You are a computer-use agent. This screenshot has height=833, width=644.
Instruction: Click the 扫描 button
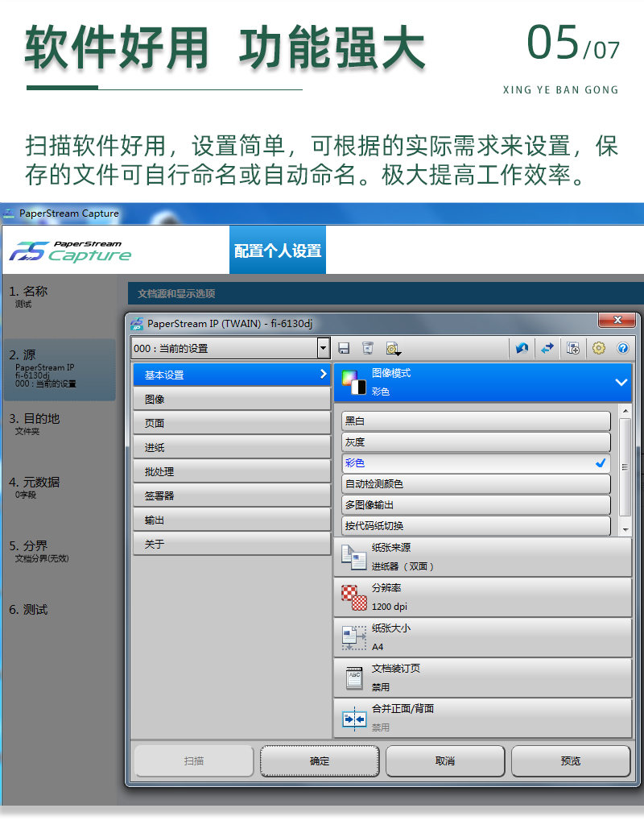194,761
